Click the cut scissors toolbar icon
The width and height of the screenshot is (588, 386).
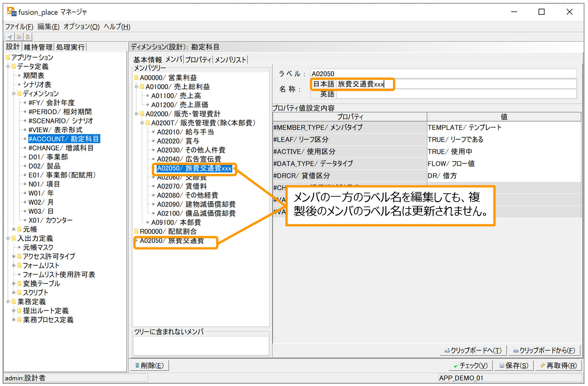(x=10, y=37)
